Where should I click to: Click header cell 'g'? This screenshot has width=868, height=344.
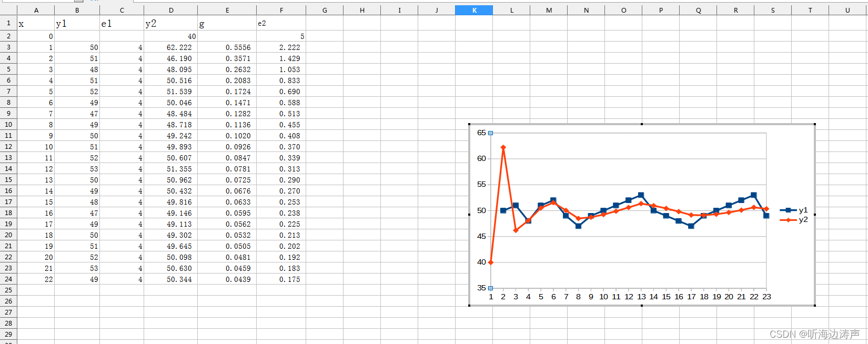click(x=227, y=23)
